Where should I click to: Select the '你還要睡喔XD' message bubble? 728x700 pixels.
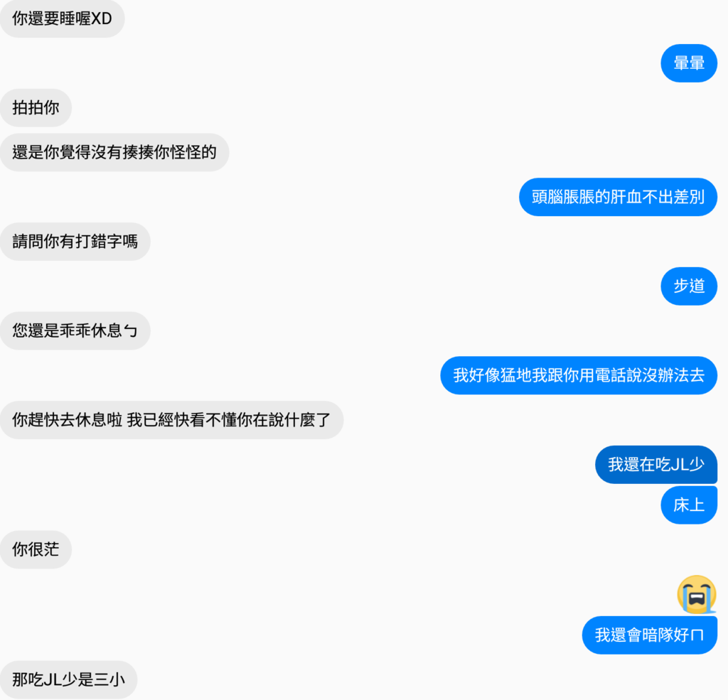[x=63, y=18]
